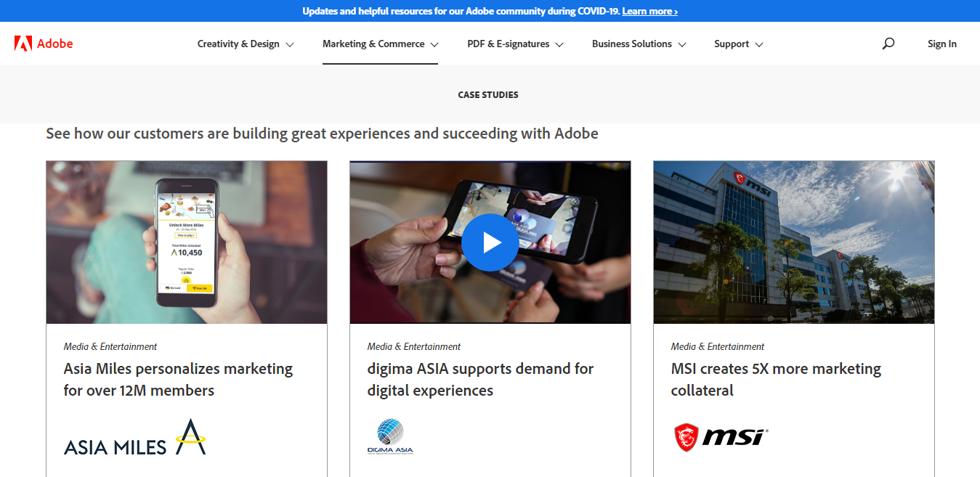This screenshot has height=477, width=980.
Task: Expand the Business Solutions chevron
Action: pyautogui.click(x=682, y=44)
